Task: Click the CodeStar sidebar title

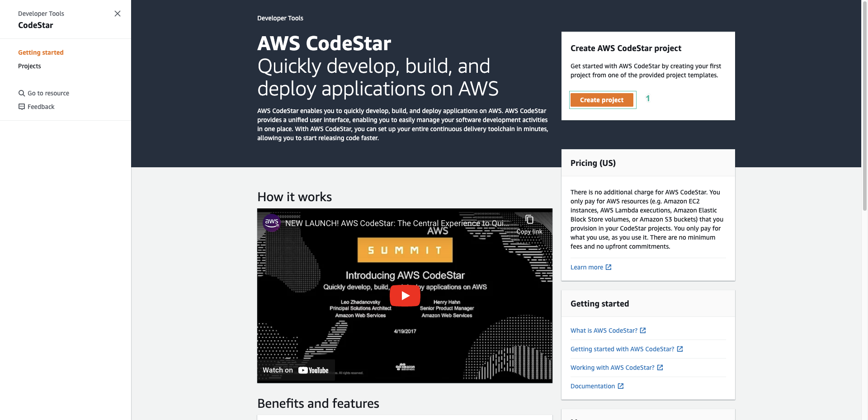Action: (36, 25)
